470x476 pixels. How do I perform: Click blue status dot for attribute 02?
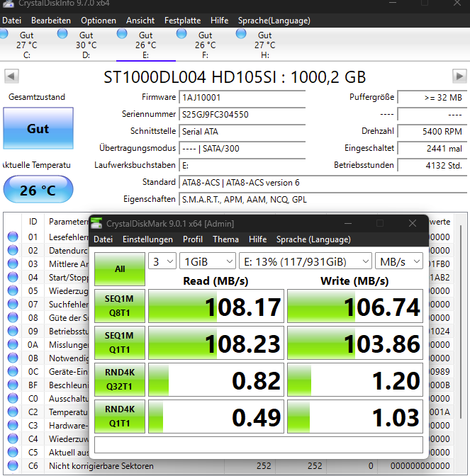[13, 250]
